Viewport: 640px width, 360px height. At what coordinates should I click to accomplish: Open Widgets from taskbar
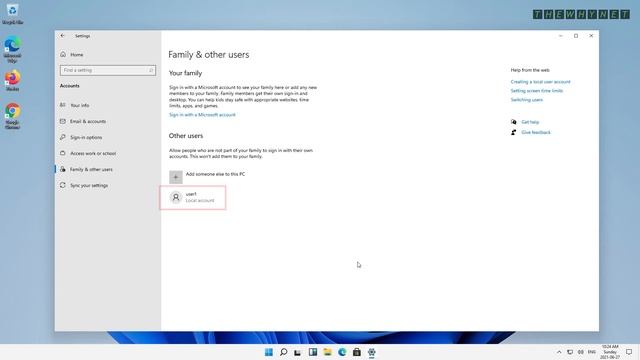313,352
